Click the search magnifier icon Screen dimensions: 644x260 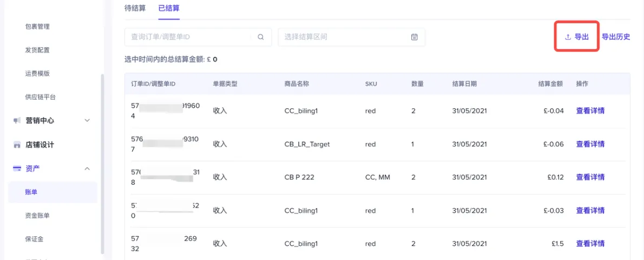(x=260, y=37)
